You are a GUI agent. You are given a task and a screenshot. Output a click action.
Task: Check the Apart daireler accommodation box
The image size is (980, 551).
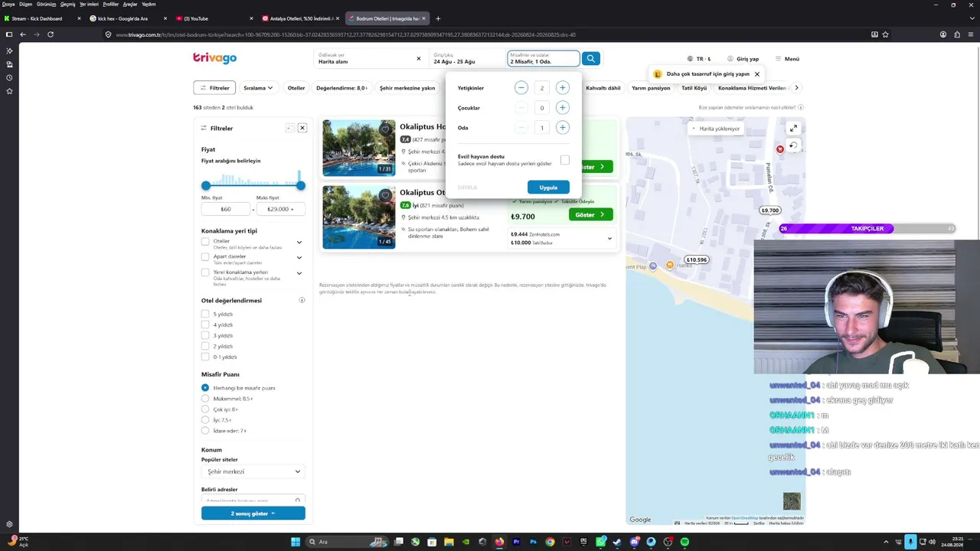pos(205,257)
